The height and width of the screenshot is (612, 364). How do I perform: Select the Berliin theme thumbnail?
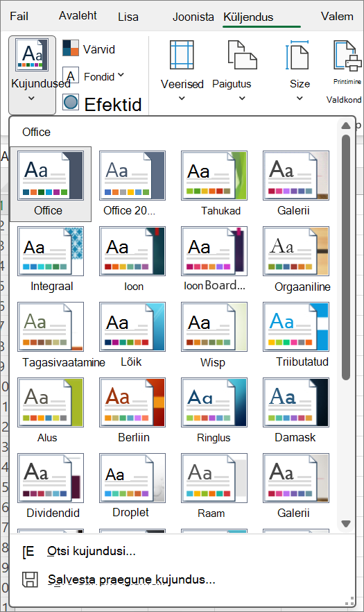(x=132, y=402)
